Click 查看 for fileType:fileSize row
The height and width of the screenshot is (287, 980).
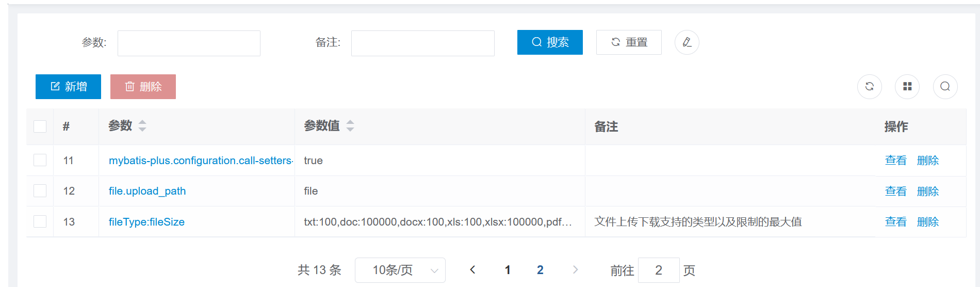(895, 222)
